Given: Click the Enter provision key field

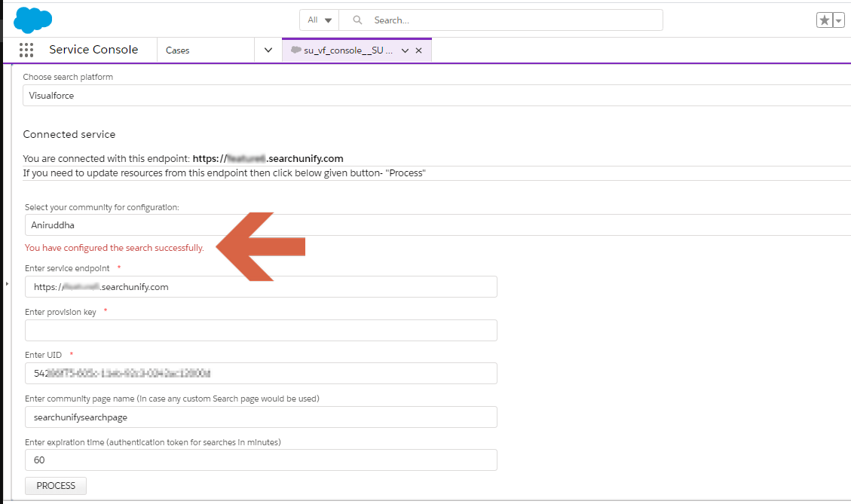Looking at the screenshot, I should tap(261, 330).
